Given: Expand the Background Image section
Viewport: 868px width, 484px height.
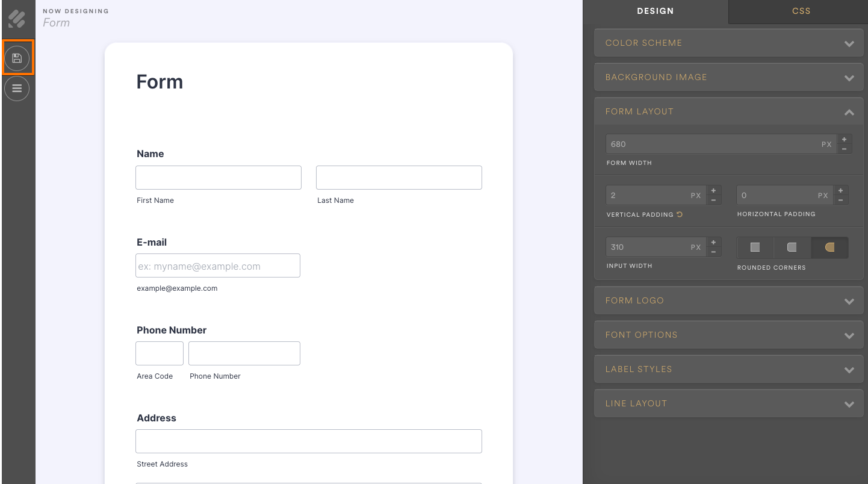Looking at the screenshot, I should tap(728, 78).
